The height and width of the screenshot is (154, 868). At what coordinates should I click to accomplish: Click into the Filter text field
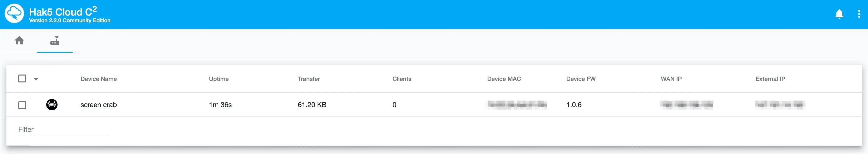click(62, 130)
